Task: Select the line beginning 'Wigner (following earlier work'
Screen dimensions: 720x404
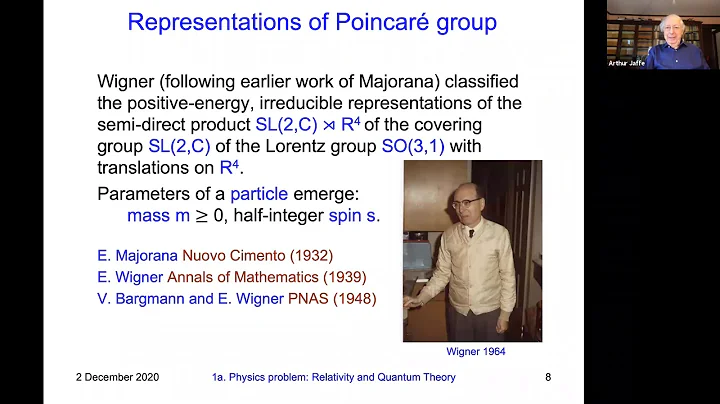Action: (x=308, y=82)
